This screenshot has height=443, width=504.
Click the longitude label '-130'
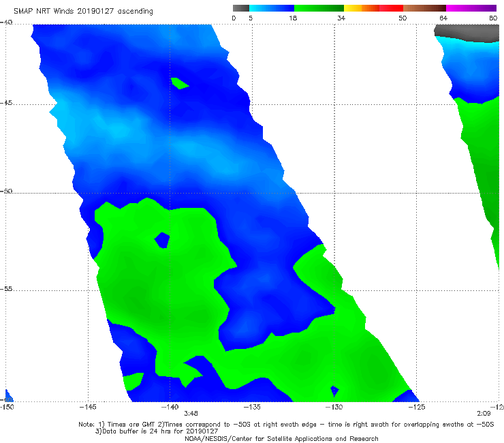pyautogui.click(x=334, y=407)
